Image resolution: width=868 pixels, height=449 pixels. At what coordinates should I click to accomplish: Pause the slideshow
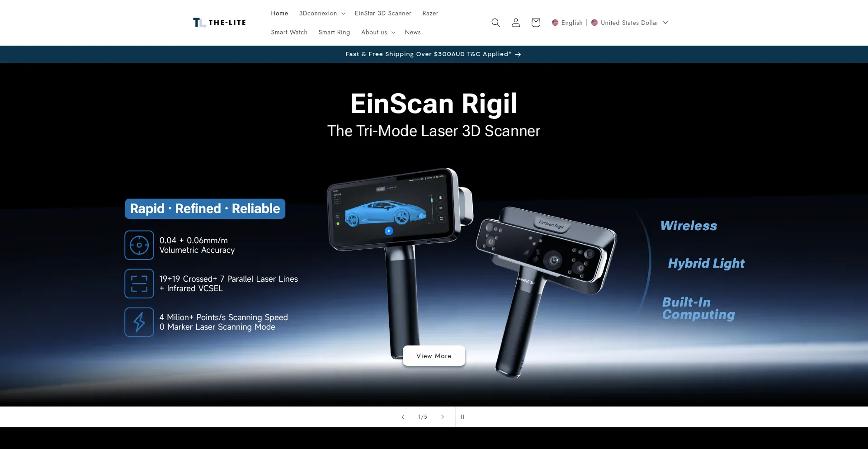pyautogui.click(x=462, y=417)
